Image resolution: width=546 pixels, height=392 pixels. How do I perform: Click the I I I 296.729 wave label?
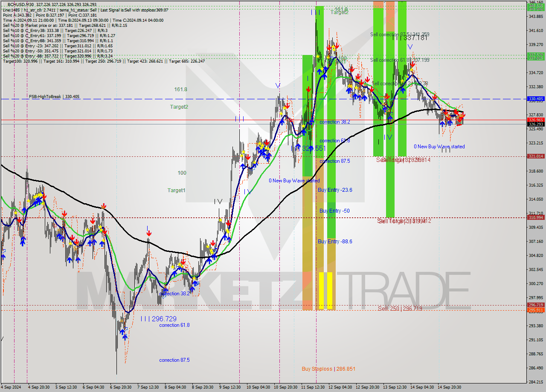pos(158,319)
